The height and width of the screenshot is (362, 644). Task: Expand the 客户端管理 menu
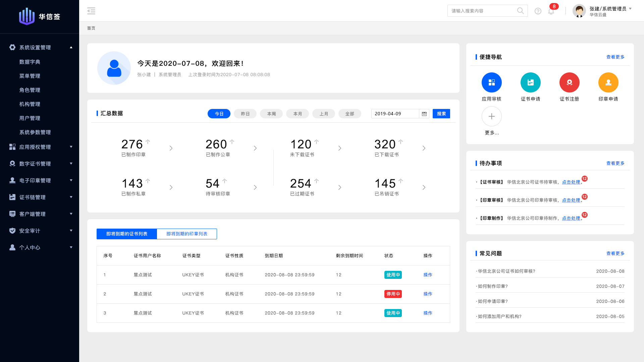coord(71,214)
